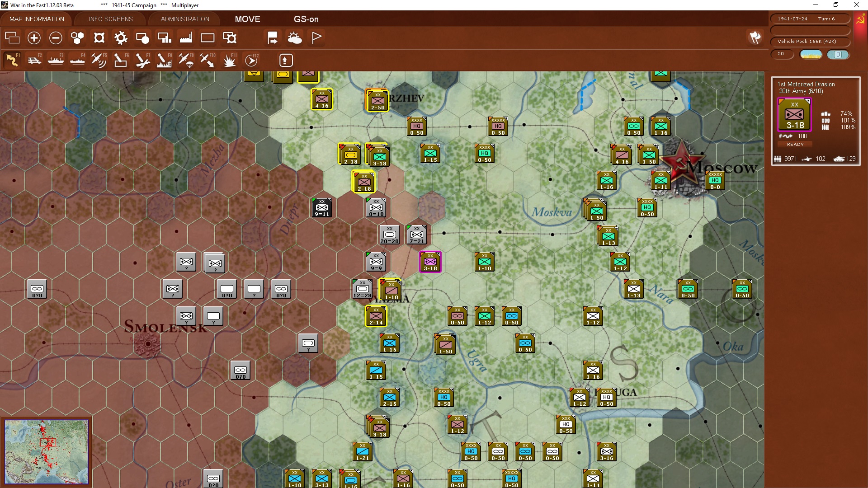Select the German 12=28 unit near Vyazma
Image resolution: width=868 pixels, height=488 pixels.
pos(362,289)
